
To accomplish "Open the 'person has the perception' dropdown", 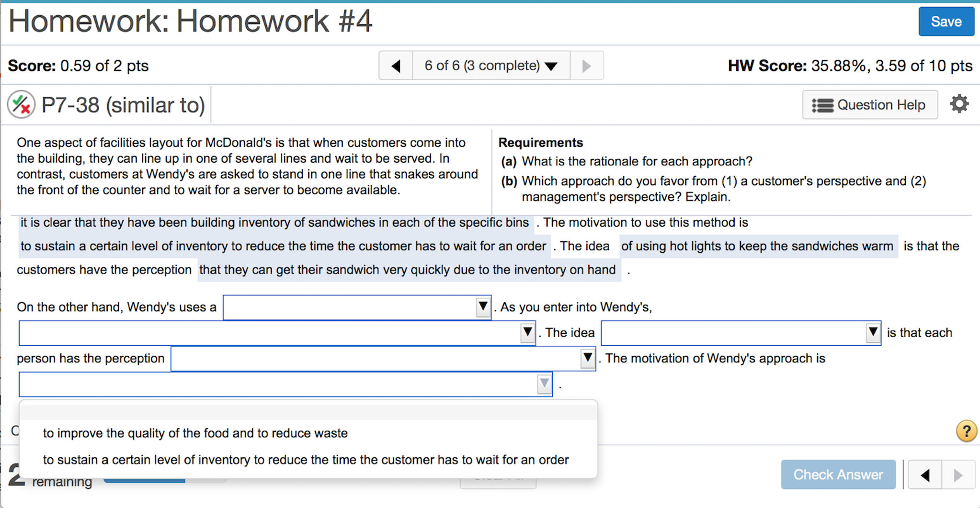I will (383, 359).
